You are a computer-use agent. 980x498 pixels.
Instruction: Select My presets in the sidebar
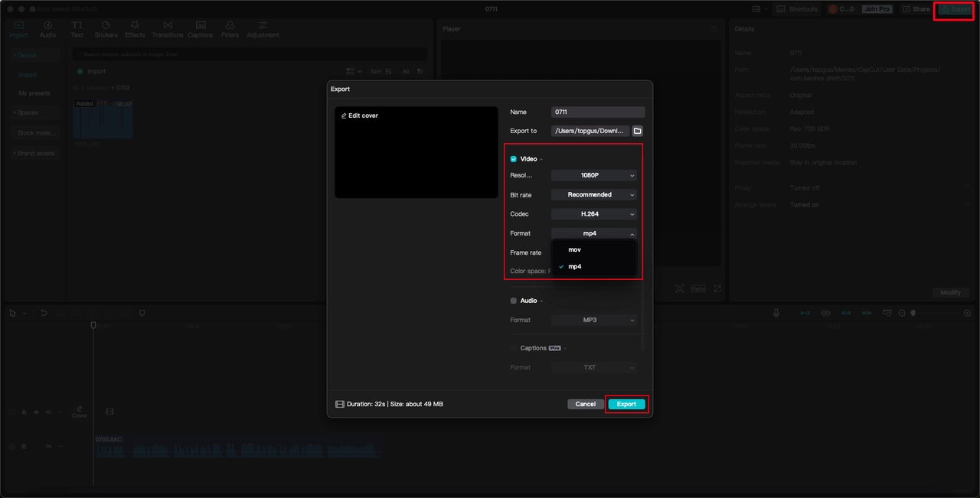coord(34,93)
